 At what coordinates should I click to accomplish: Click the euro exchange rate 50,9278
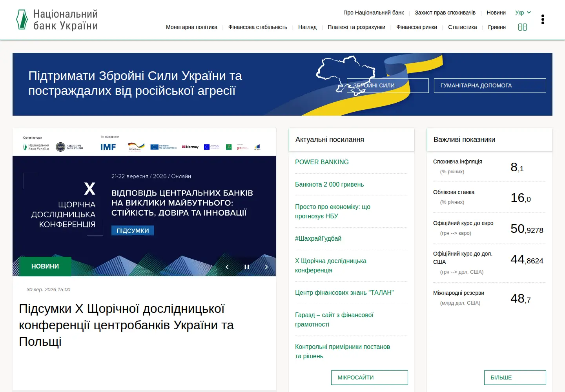(x=527, y=229)
